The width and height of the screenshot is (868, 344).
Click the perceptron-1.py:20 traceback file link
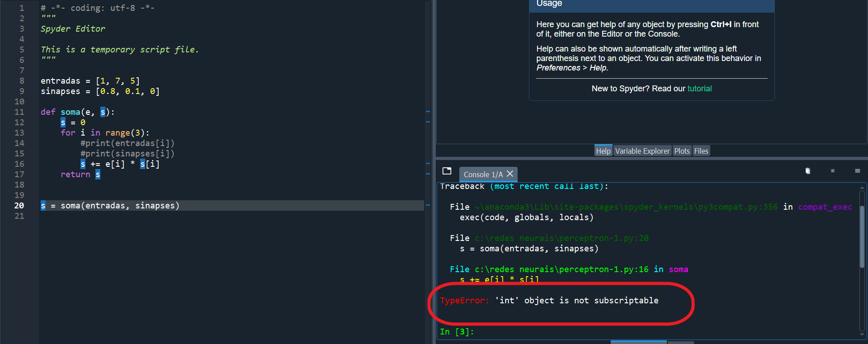pos(561,238)
